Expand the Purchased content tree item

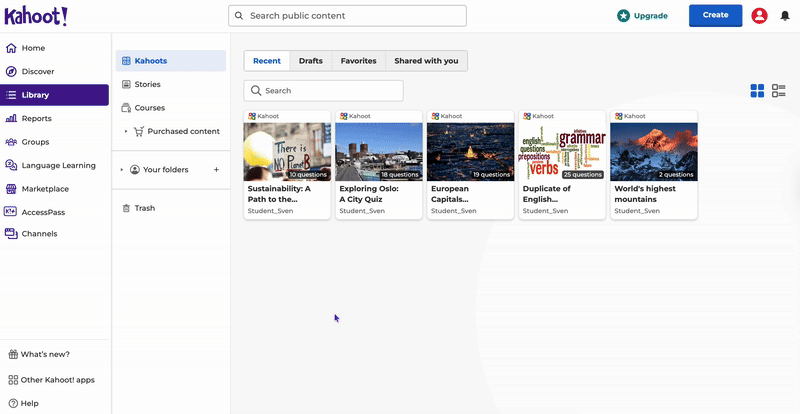point(126,131)
